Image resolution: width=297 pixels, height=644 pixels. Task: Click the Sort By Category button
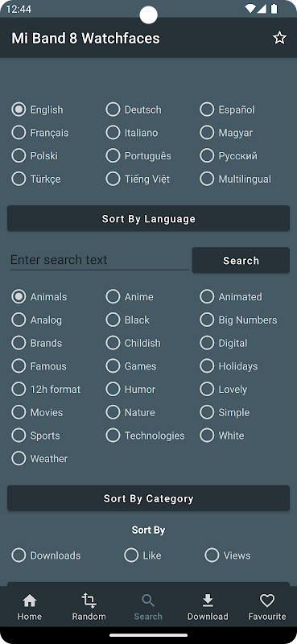148,498
